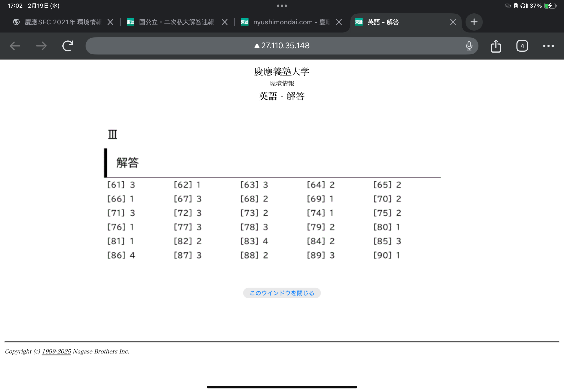Viewport: 564px width, 392px height.
Task: Open the share sheet icon
Action: pos(496,46)
